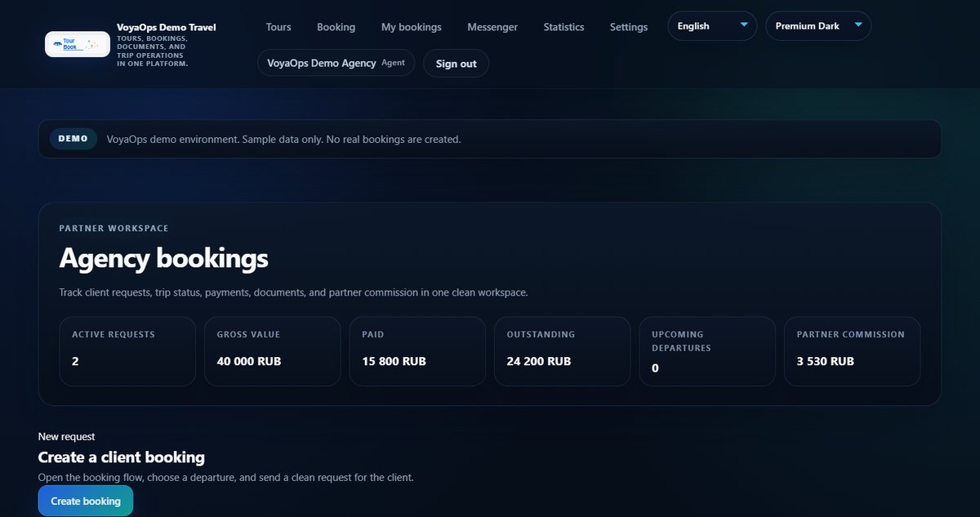Select the Active Requests stat card
980x517 pixels.
click(127, 351)
